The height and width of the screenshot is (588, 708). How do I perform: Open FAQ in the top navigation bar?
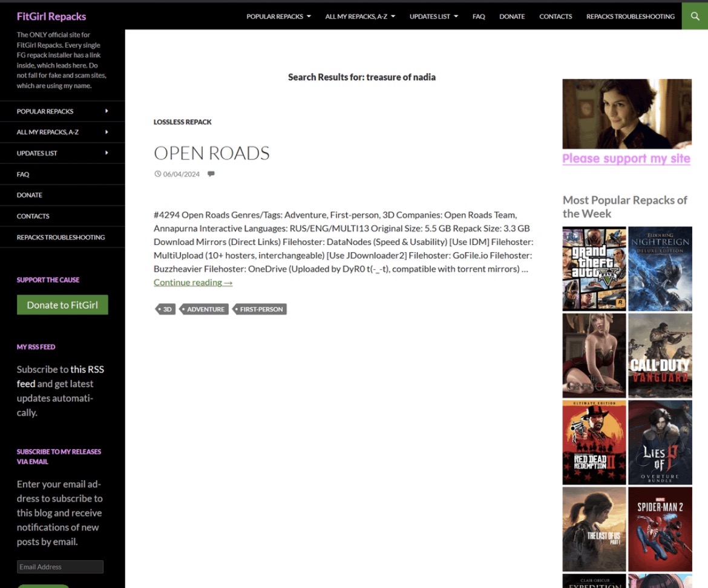[x=479, y=16]
